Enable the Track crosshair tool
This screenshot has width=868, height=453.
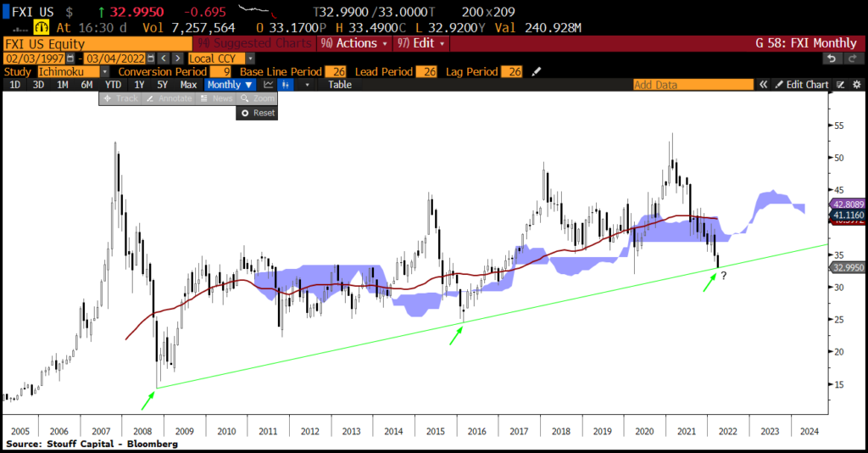click(120, 98)
